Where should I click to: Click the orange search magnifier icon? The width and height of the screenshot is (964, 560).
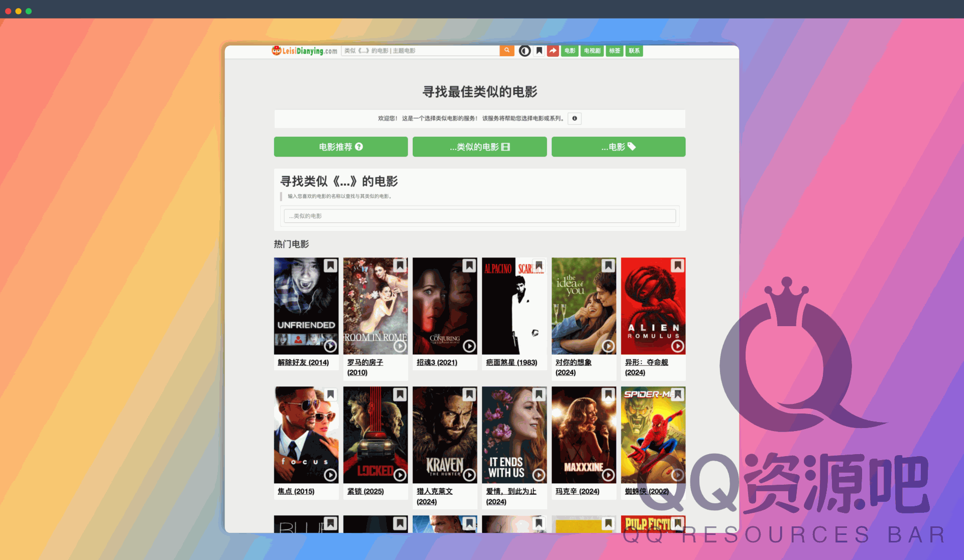click(x=507, y=50)
